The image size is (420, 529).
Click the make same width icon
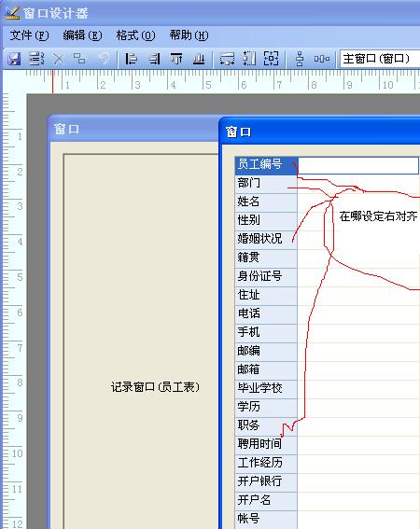(227, 59)
